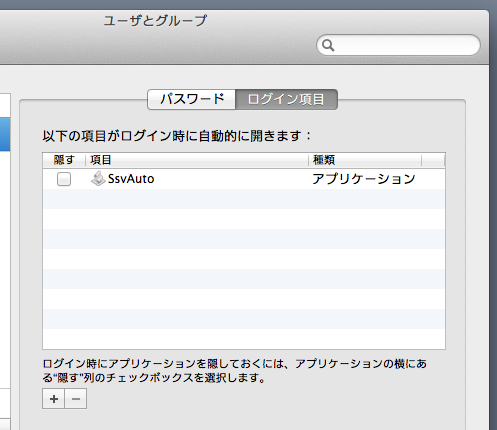
Task: Click the blue highlighted user in left sidebar
Action: click(5, 134)
